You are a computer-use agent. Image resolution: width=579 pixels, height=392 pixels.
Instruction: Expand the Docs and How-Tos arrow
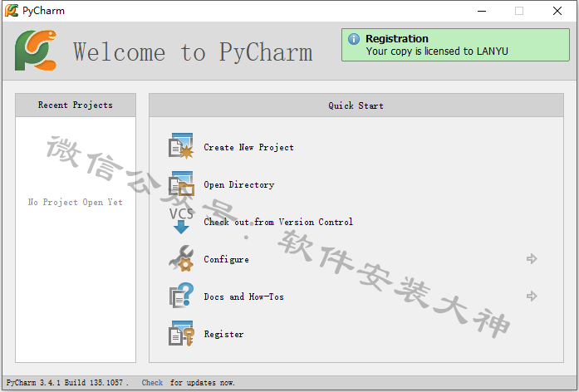[x=532, y=296]
